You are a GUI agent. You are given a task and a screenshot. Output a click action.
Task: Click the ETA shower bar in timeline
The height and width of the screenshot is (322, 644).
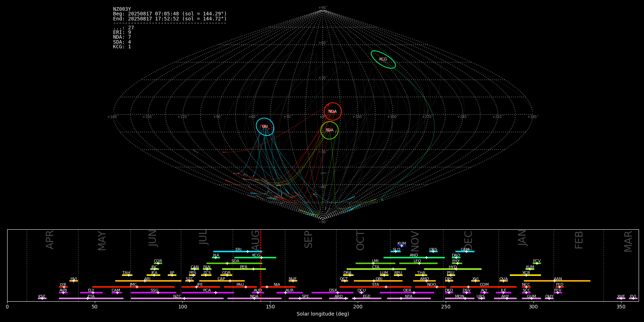click(91, 298)
